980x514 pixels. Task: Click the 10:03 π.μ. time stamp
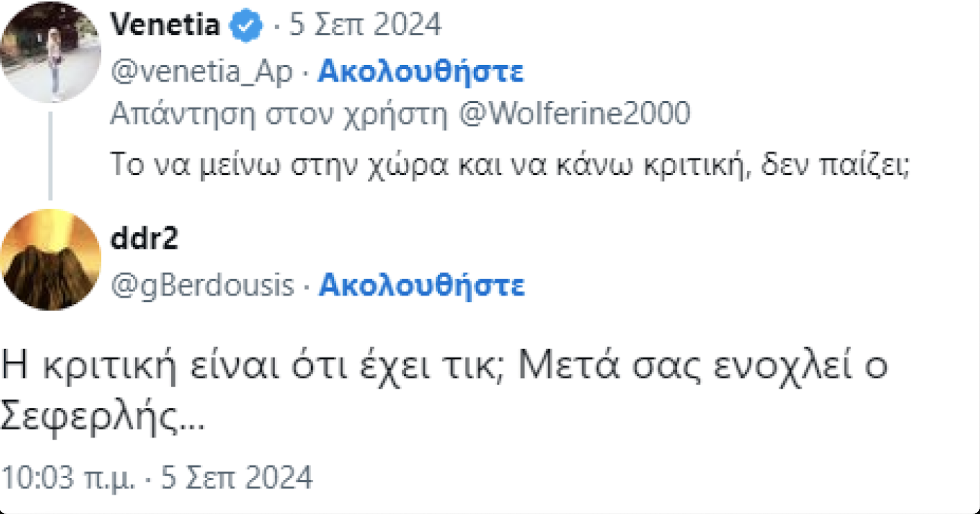[69, 478]
